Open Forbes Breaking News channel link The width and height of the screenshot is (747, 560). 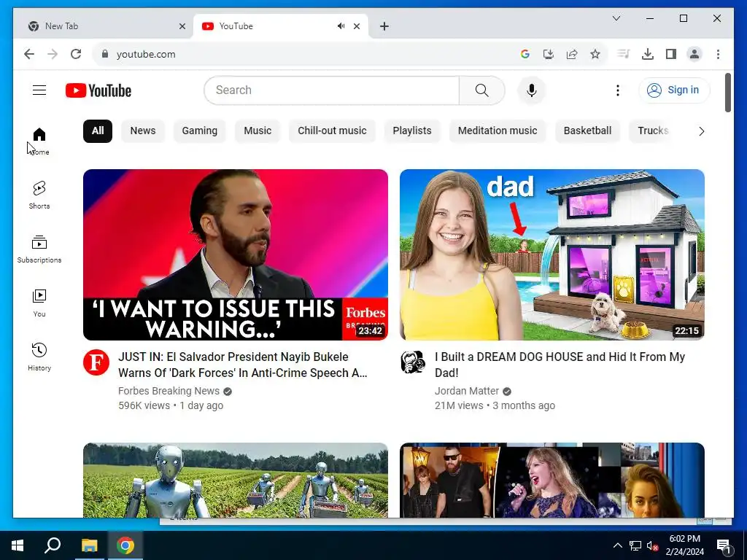click(x=169, y=391)
